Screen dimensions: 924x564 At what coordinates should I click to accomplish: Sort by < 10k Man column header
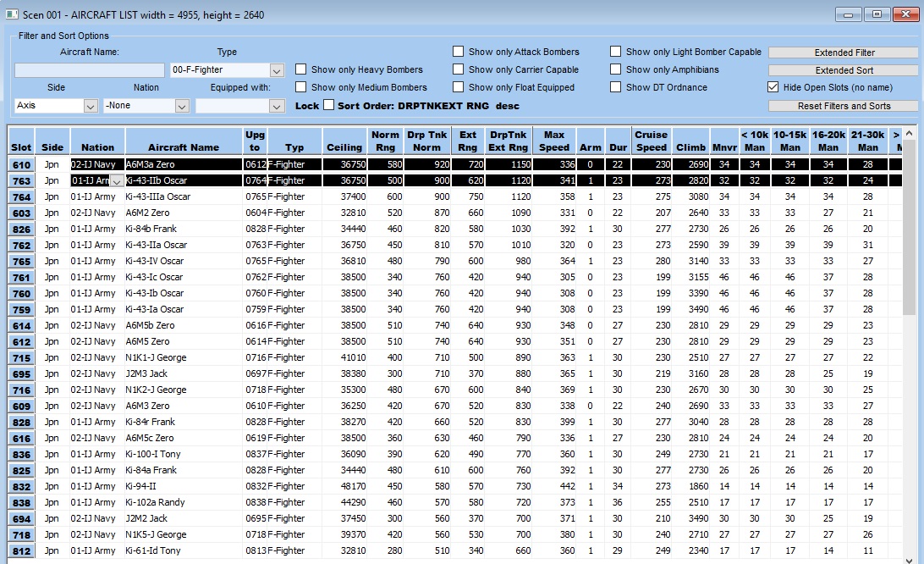[755, 141]
